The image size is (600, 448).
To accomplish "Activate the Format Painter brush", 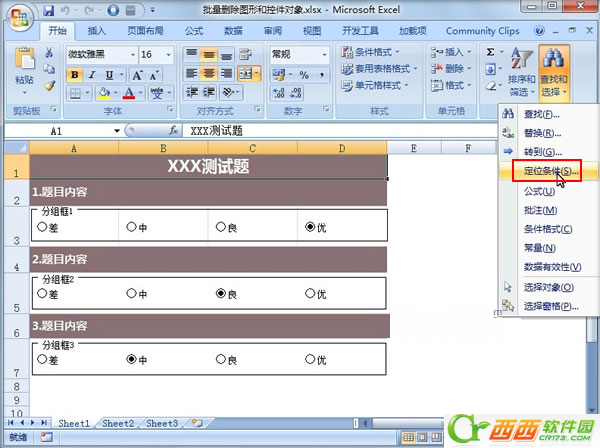I will tap(49, 86).
